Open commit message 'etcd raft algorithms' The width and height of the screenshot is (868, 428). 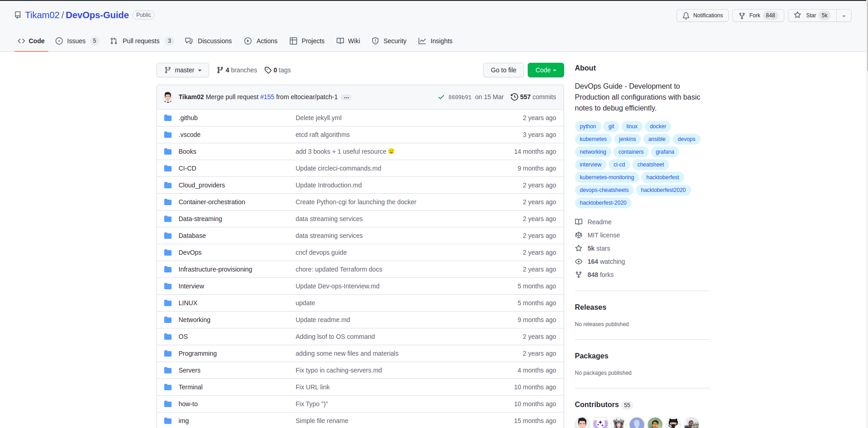coord(323,135)
